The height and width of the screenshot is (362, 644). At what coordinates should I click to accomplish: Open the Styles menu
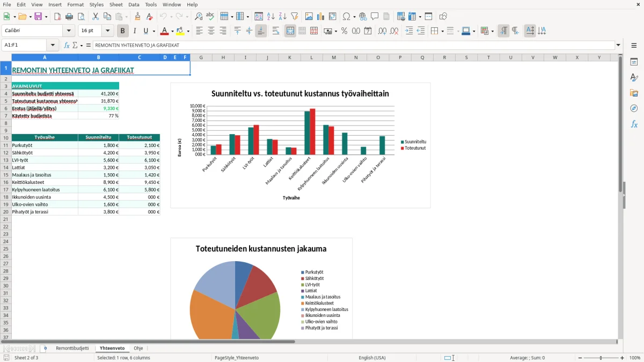pyautogui.click(x=97, y=4)
